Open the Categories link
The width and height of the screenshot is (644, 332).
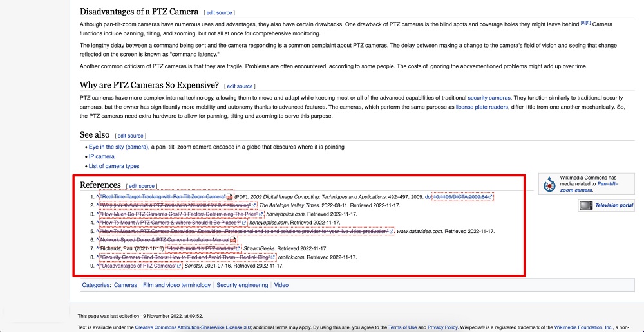(96, 285)
